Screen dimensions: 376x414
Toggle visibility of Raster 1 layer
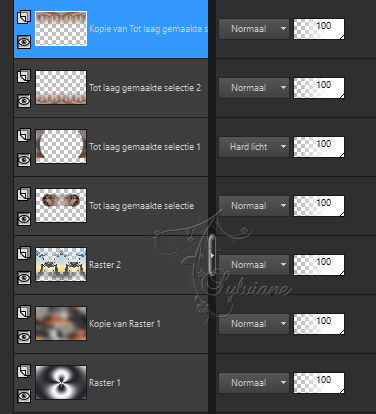(x=24, y=396)
